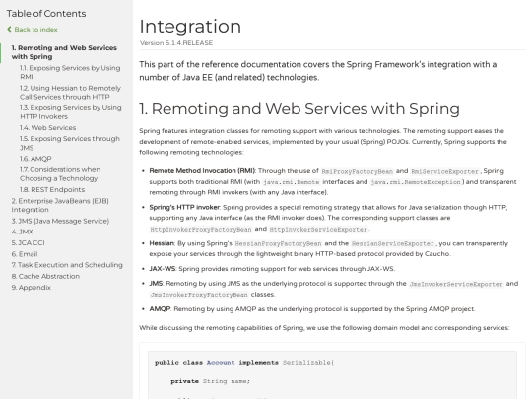Open chapter 4. JMX
Viewport: 532px width, 399px height.
pyautogui.click(x=22, y=232)
